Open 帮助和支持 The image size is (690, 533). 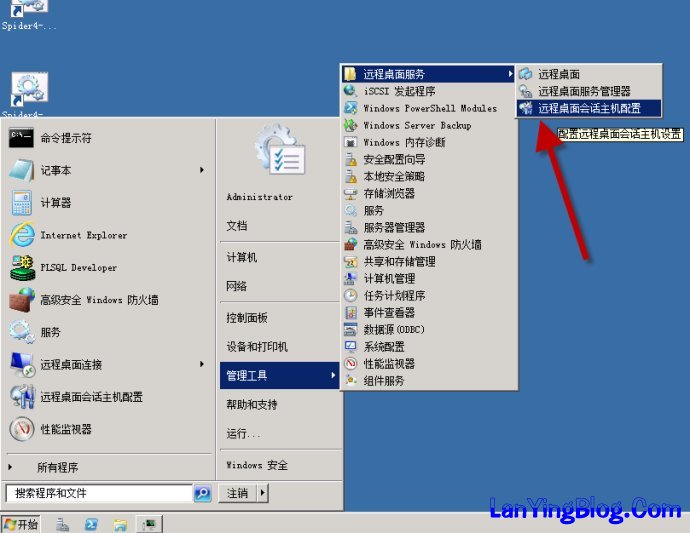pos(252,404)
